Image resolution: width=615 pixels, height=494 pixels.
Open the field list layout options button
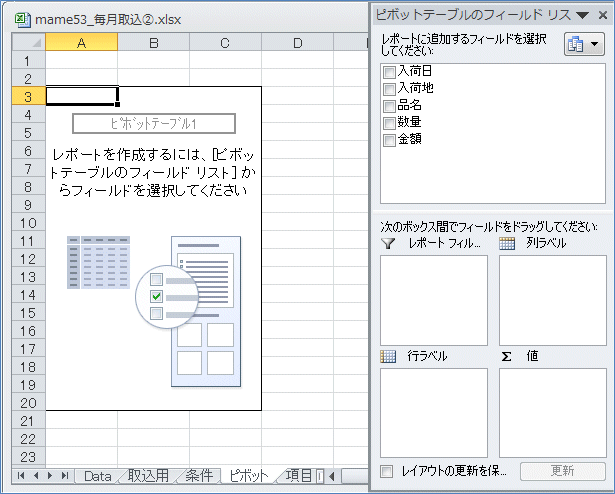point(584,44)
